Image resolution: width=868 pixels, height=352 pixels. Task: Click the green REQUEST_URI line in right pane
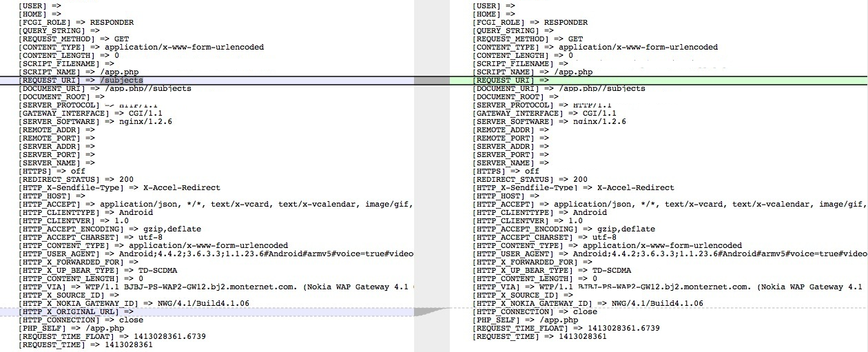pyautogui.click(x=659, y=81)
